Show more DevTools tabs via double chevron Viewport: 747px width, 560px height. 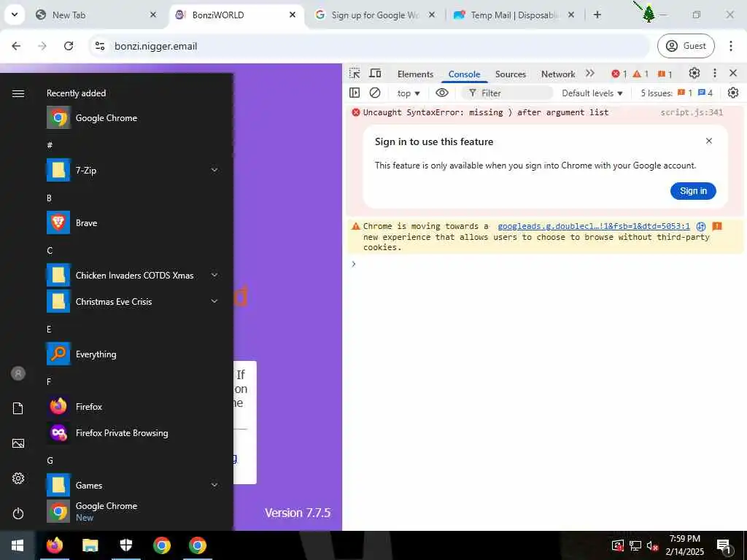point(590,74)
